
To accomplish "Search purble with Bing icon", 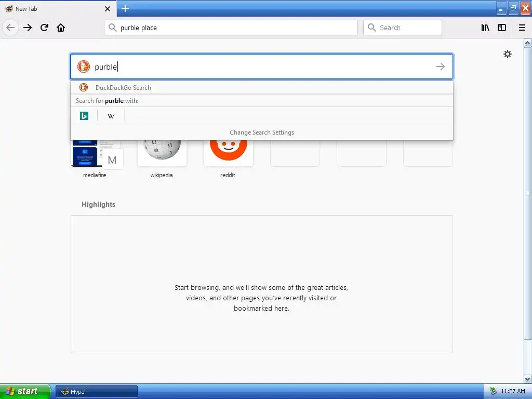I will click(84, 116).
